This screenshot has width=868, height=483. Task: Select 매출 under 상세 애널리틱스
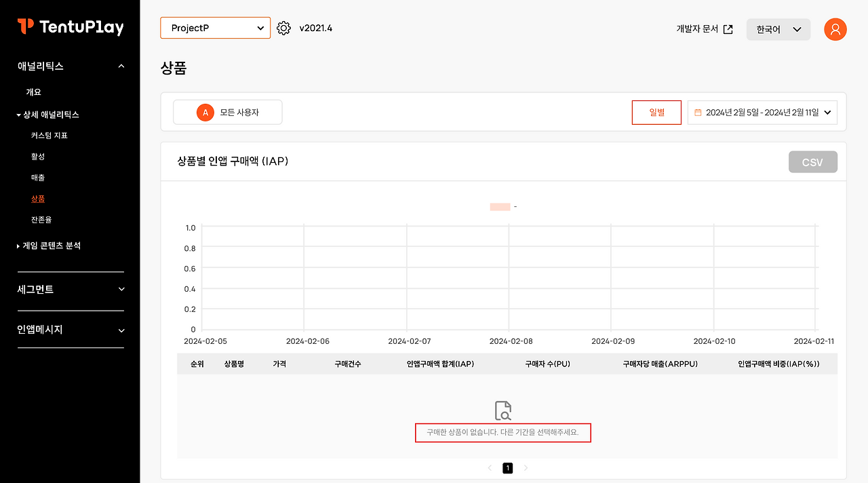click(x=38, y=178)
